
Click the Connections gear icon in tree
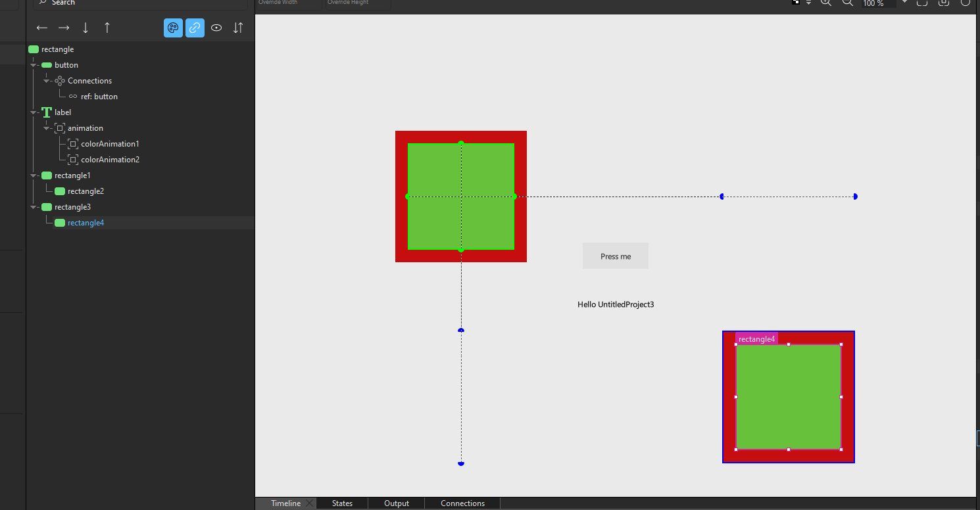[x=60, y=81]
